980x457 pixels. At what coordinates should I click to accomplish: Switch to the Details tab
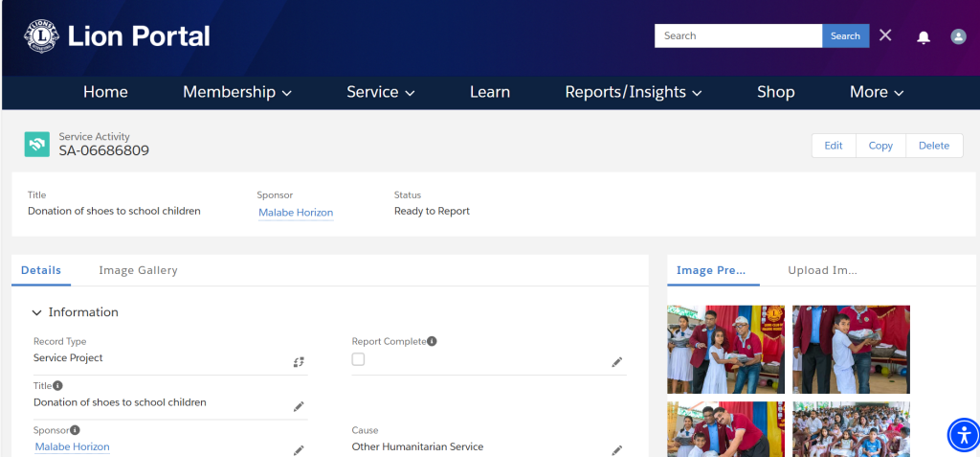pos(41,270)
